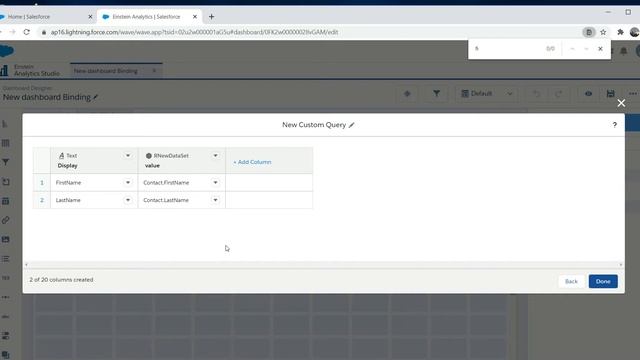Open help with the question mark icon
The height and width of the screenshot is (360, 640).
click(615, 125)
